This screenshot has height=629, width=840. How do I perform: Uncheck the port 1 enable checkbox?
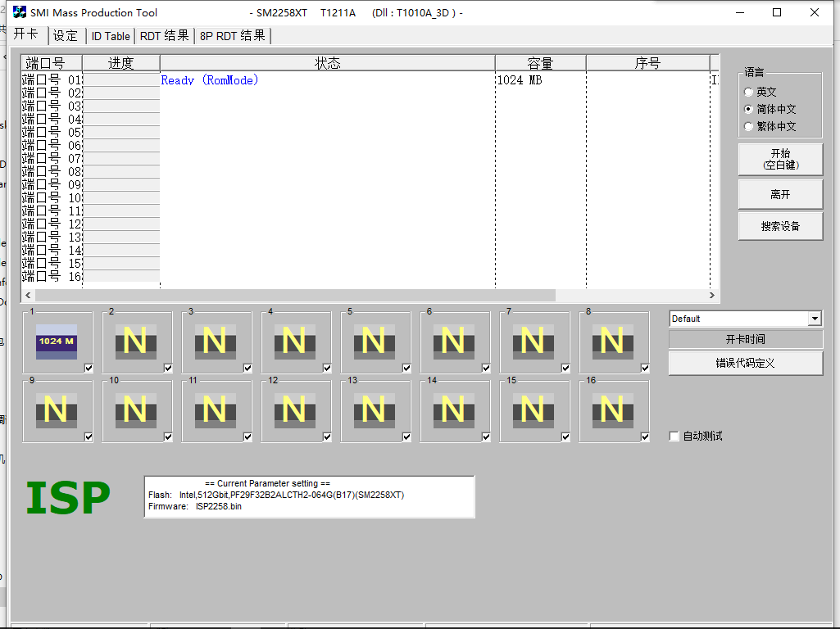(89, 368)
